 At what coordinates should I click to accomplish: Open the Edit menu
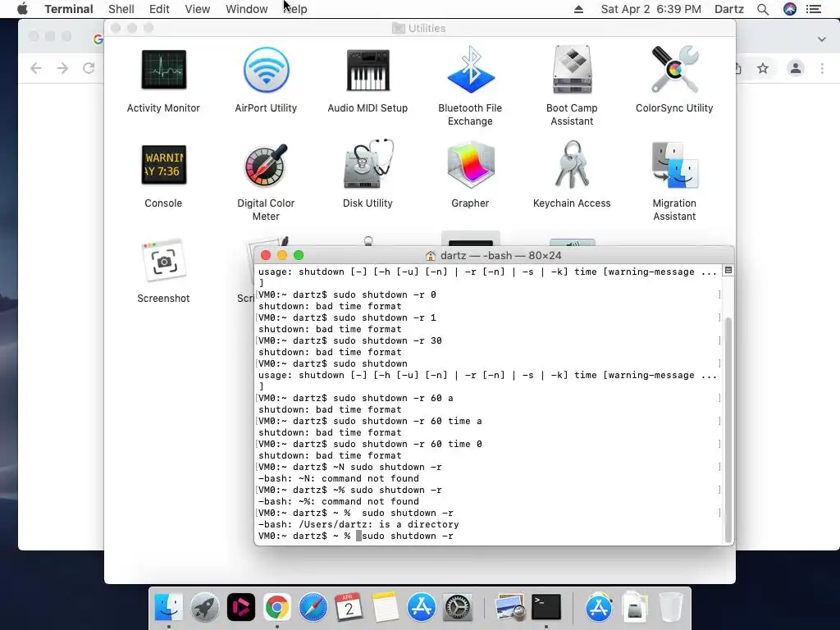159,9
